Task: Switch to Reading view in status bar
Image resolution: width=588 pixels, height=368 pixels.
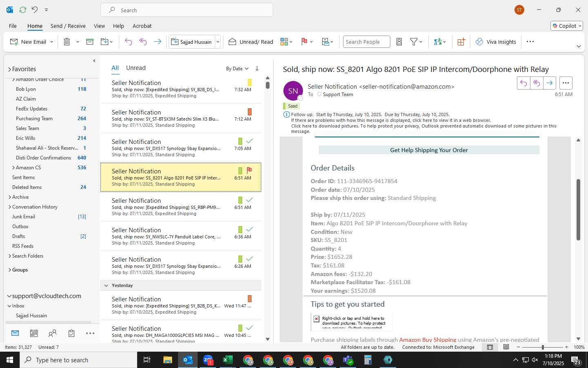Action: (506, 347)
